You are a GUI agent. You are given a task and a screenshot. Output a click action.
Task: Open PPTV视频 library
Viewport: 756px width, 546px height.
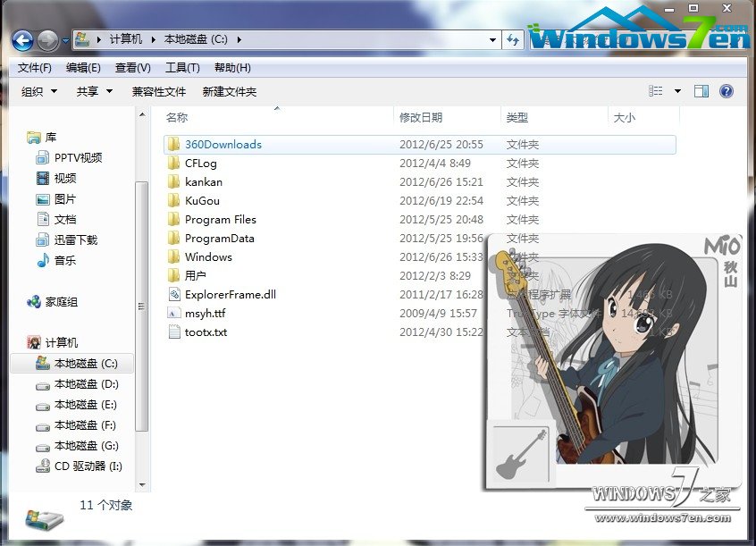click(78, 157)
